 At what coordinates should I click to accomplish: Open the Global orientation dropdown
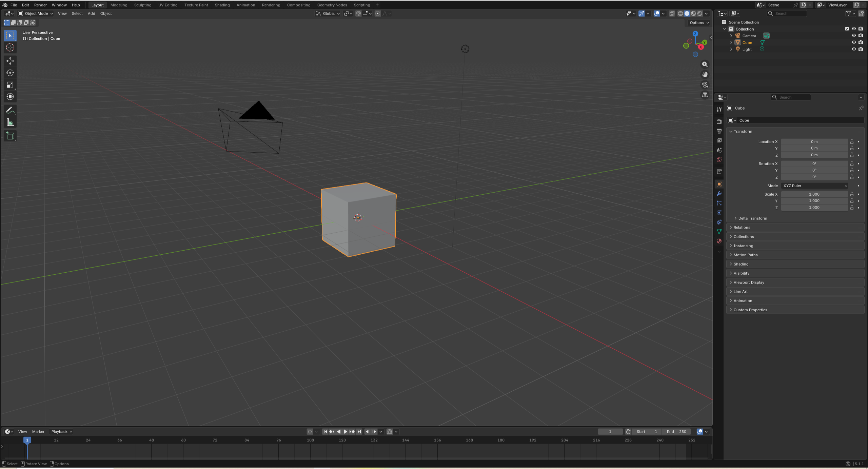[x=328, y=14]
